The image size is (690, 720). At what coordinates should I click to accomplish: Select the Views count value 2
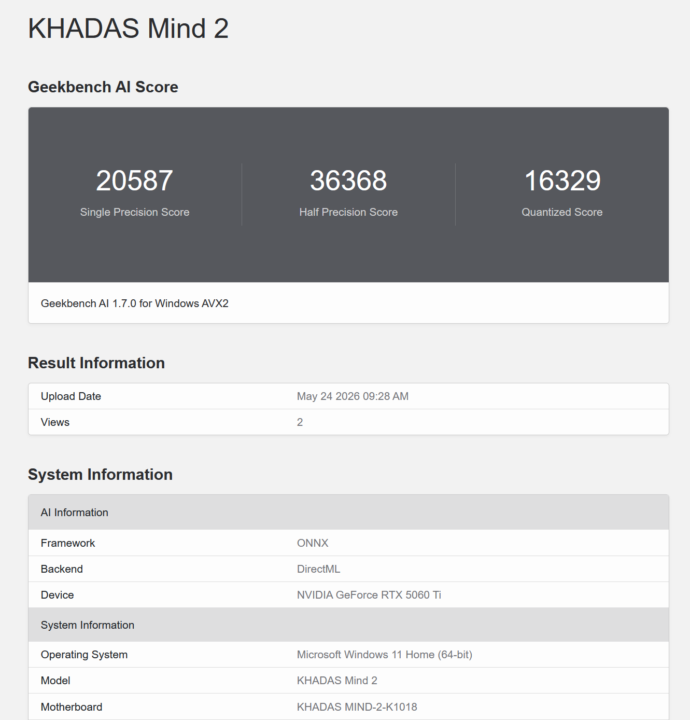point(300,422)
